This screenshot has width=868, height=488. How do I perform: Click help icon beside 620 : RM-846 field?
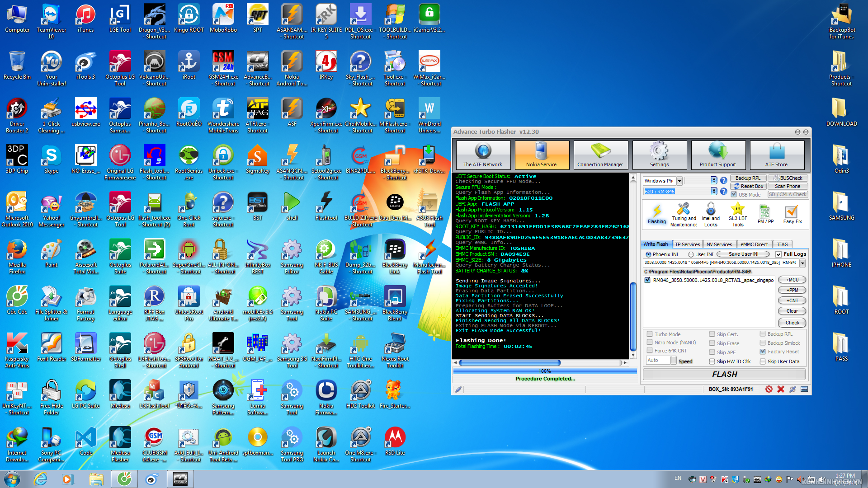coord(724,191)
